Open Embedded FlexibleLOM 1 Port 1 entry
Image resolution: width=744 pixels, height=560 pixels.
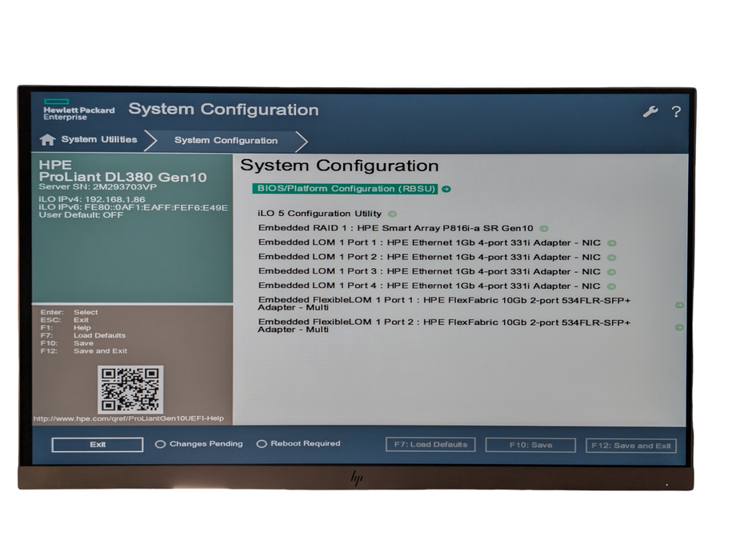[444, 304]
